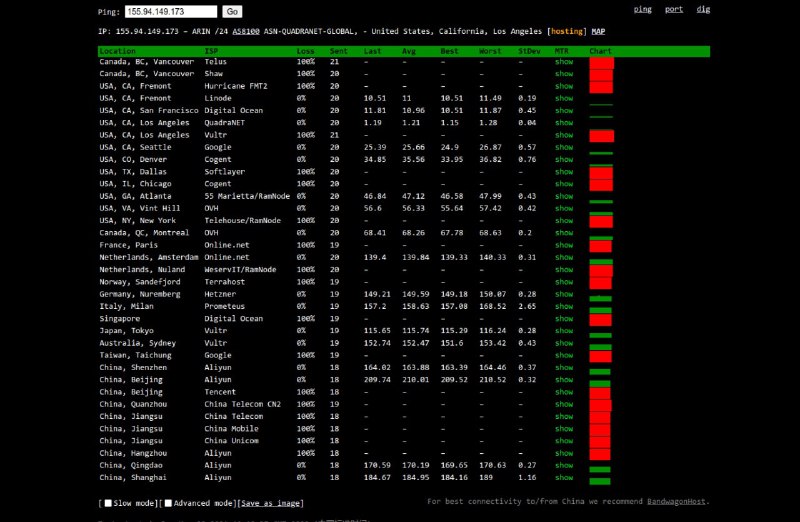Show MTR for Nuremberg Hetzner row
This screenshot has width=800, height=522.
pos(564,294)
